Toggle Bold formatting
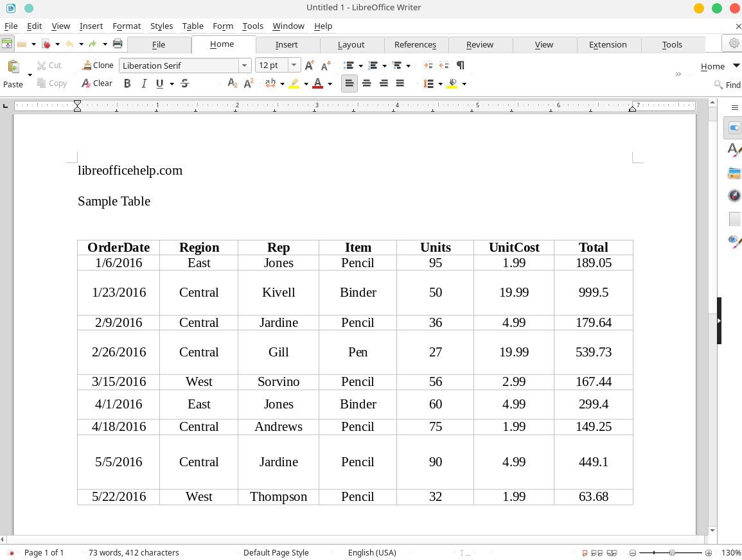The height and width of the screenshot is (560, 742). pyautogui.click(x=127, y=83)
